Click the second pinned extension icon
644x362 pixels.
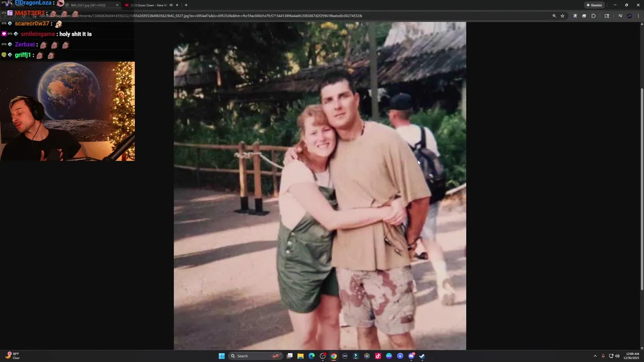click(x=584, y=16)
